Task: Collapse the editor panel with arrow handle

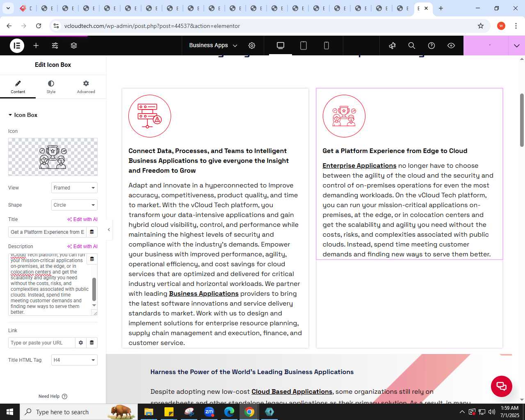Action: pos(109,230)
